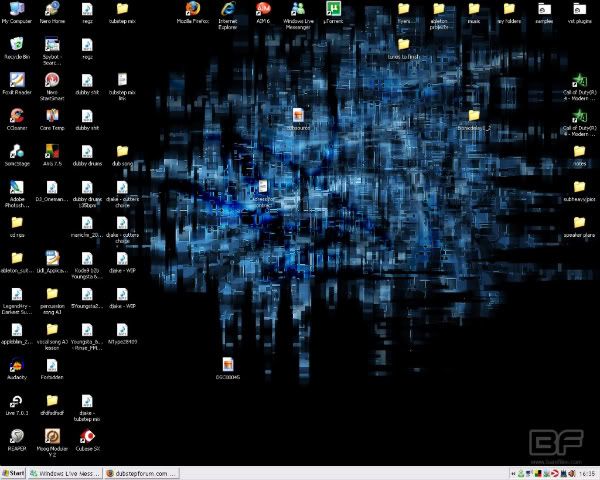Viewport: 600px width, 480px height.
Task: Open the subheavy pics folder
Action: point(579,191)
